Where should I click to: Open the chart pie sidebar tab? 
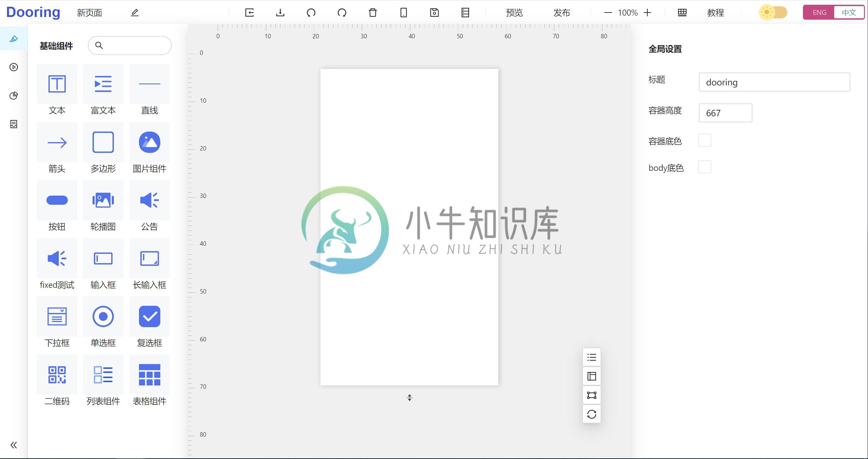coord(14,96)
